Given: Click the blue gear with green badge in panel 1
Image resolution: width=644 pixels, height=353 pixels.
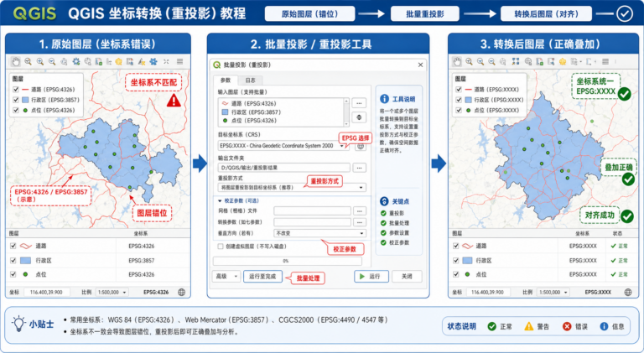Looking at the screenshot, I should 76,61.
